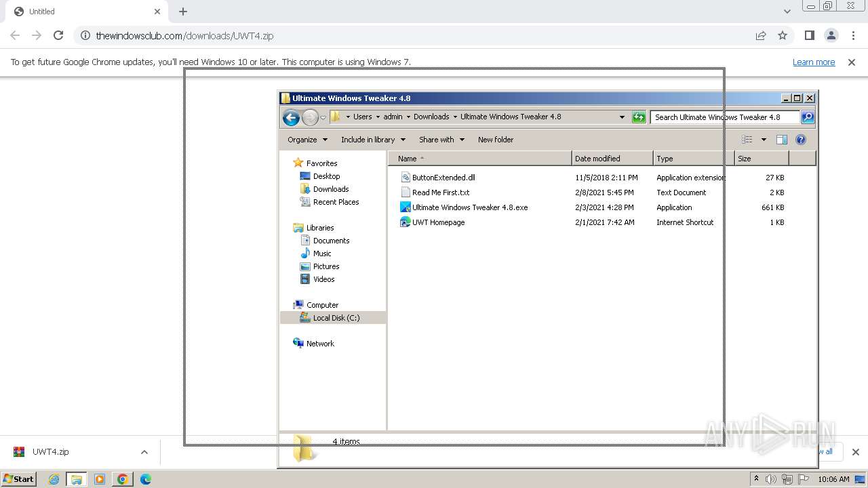Click admin in the address breadcrumb
This screenshot has width=868, height=488.
tap(393, 117)
